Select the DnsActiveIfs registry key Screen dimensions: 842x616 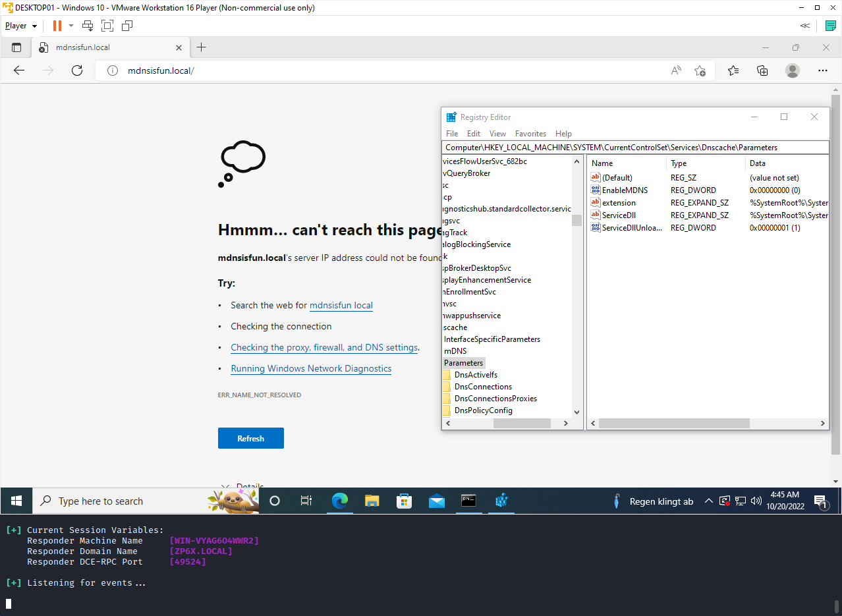pos(476,375)
